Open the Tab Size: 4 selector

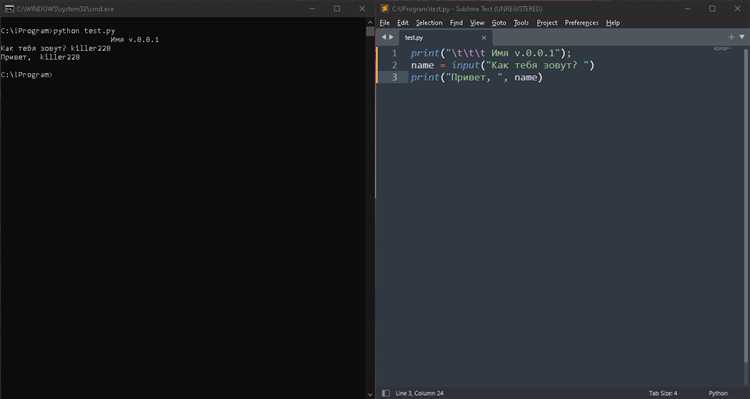click(663, 393)
